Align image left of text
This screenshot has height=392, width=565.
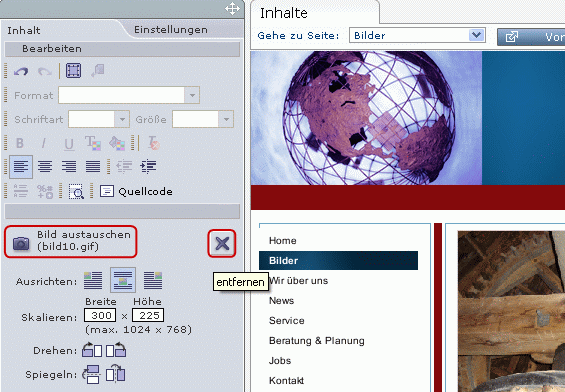point(93,280)
